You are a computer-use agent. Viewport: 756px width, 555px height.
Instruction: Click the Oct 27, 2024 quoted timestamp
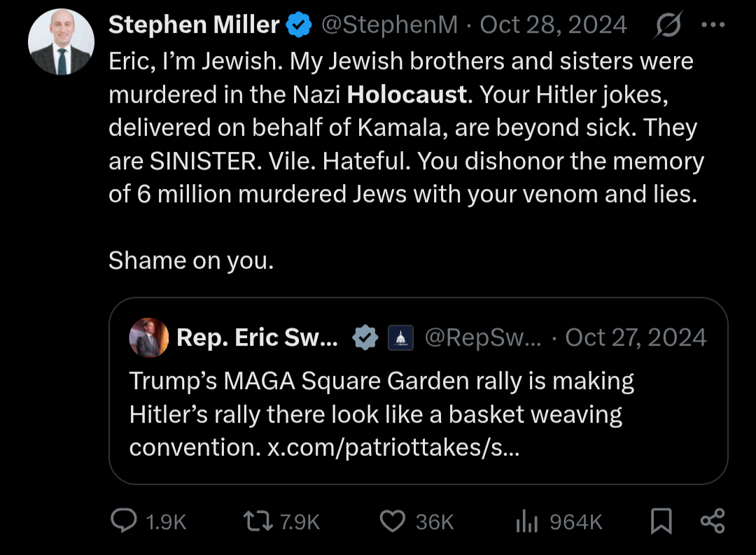(x=636, y=338)
